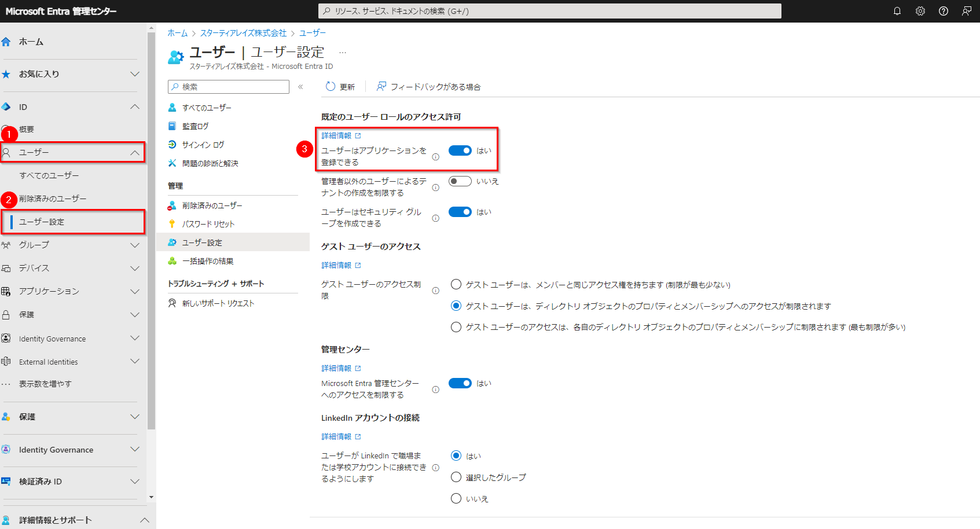980x529 pixels.
Task: Click info icon beside guest access restriction
Action: tap(436, 291)
